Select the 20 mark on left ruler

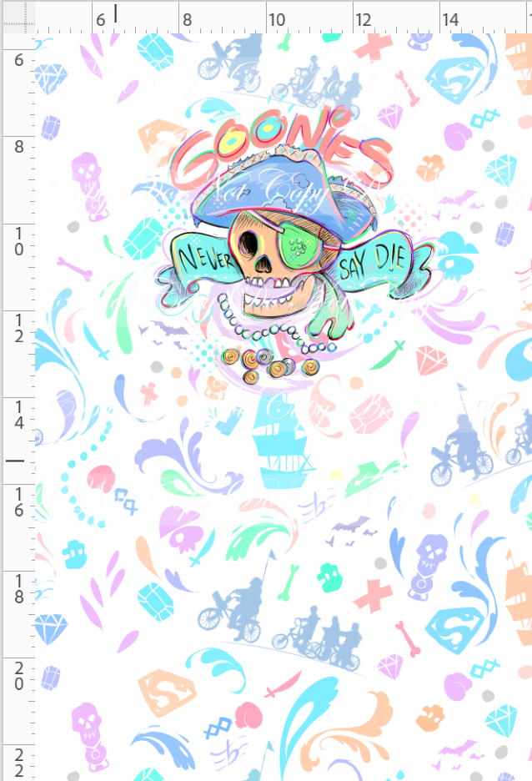(x=18, y=674)
